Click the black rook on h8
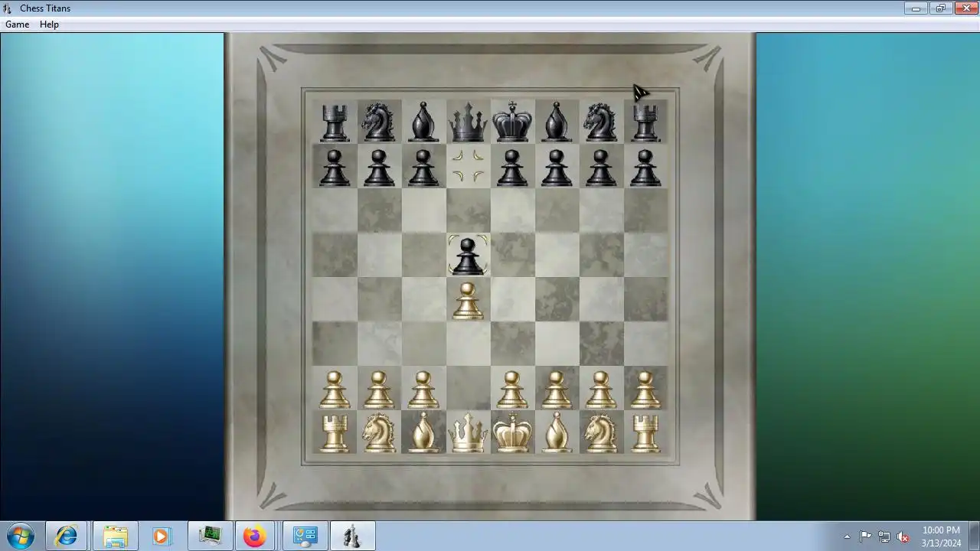 click(645, 123)
